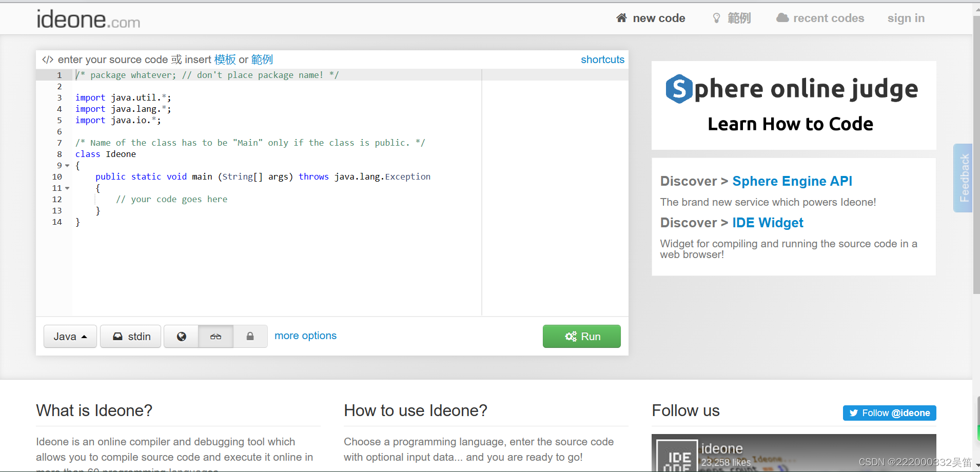Click line number 14 in gutter
Screen dimensions: 980x472
click(57, 222)
